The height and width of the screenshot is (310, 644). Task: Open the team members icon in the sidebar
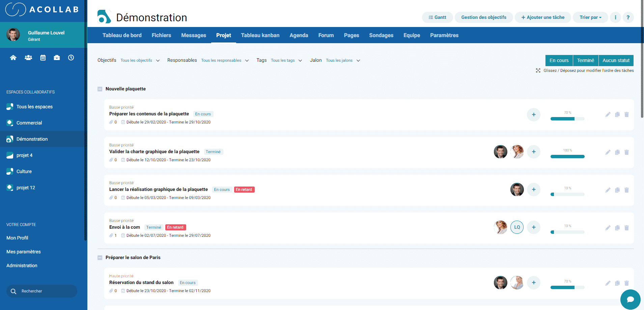click(x=28, y=57)
